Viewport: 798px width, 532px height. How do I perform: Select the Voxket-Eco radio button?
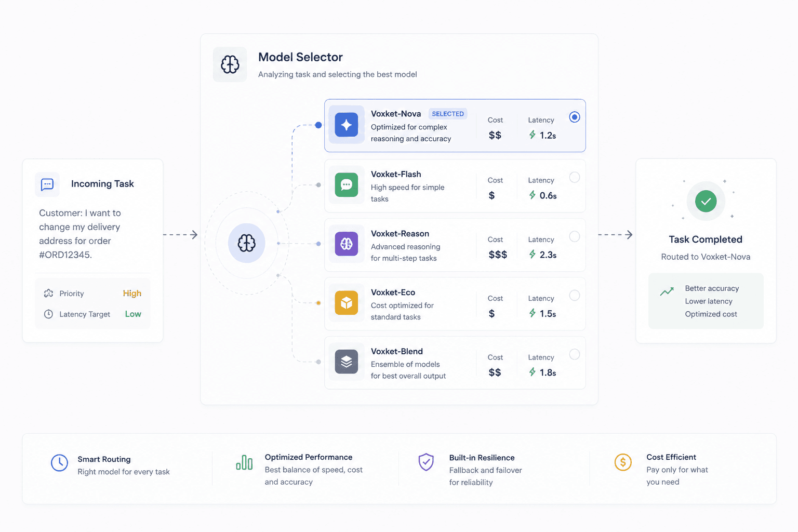pyautogui.click(x=575, y=295)
